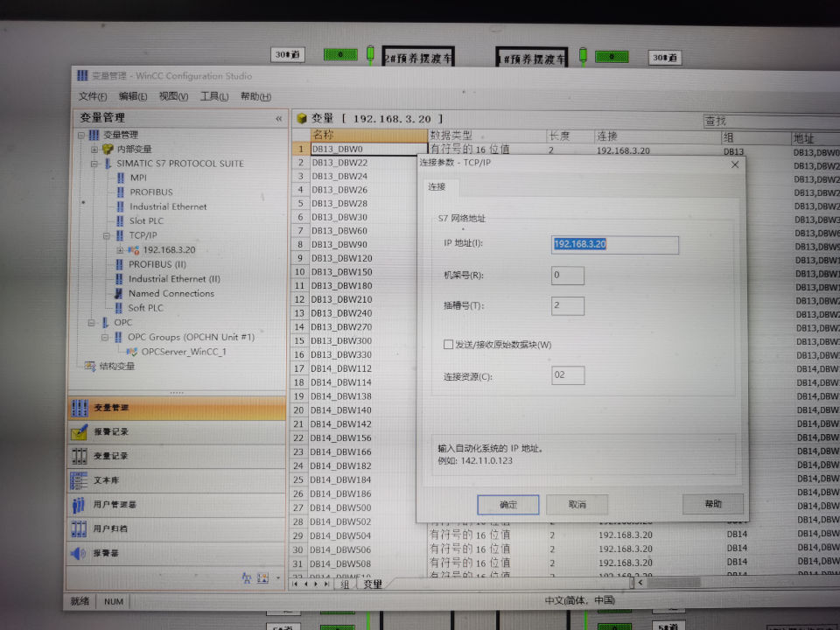840x630 pixels.
Task: Select the DB13_DBW0 name cell
Action: (x=368, y=150)
